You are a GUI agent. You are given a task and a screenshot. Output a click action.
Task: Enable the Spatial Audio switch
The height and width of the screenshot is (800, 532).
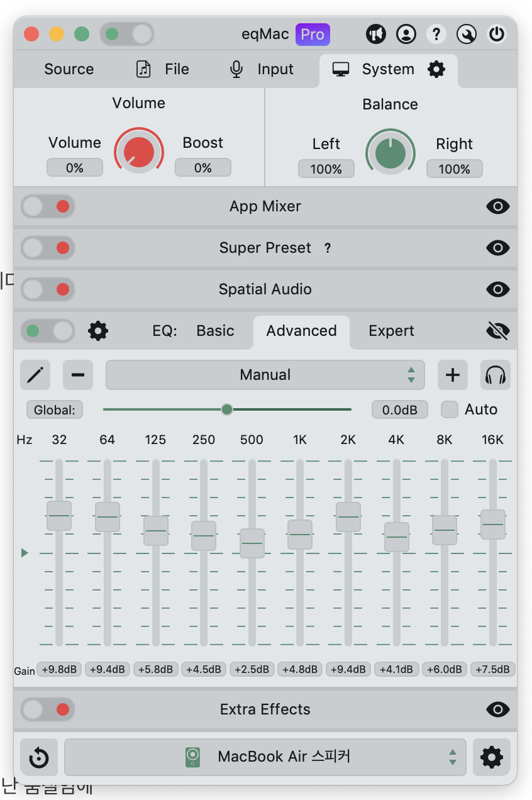point(48,289)
